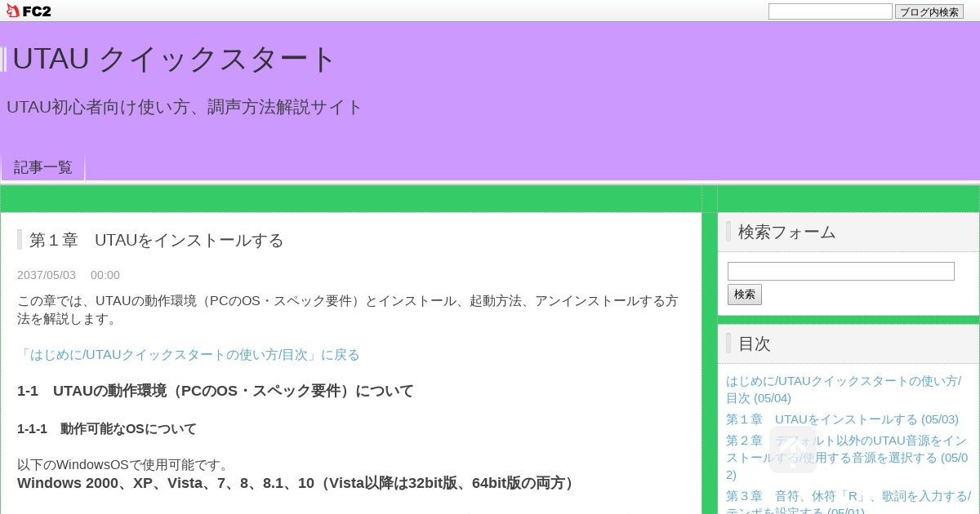Click the FC2 logo icon

point(29,11)
